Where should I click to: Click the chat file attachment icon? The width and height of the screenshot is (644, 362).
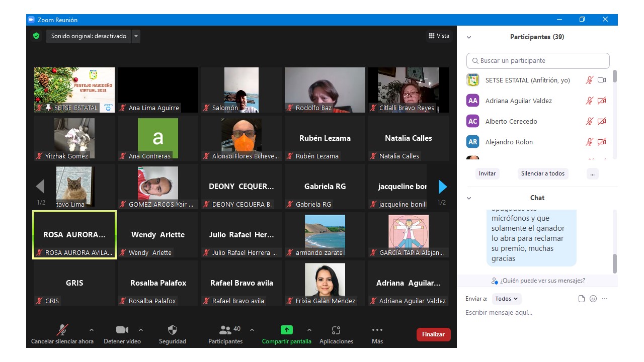point(582,299)
